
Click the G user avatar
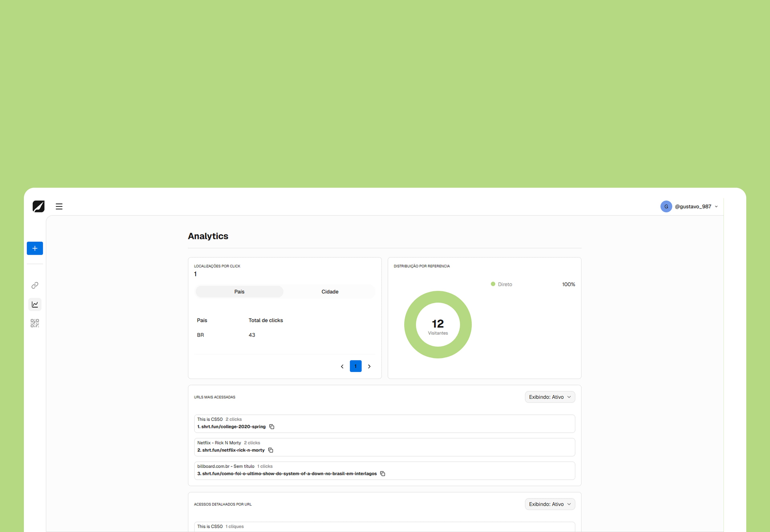[666, 206]
